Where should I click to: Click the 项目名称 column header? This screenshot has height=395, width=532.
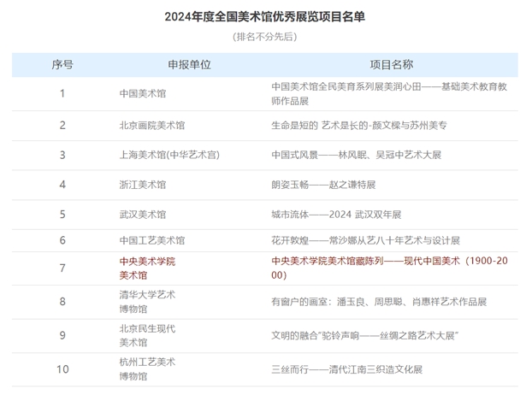pos(392,64)
